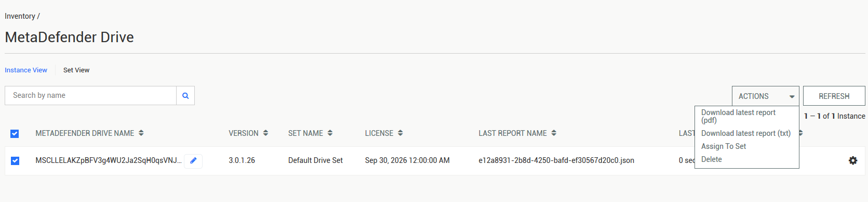Toggle the select-all header checkbox
868x202 pixels.
(x=15, y=134)
